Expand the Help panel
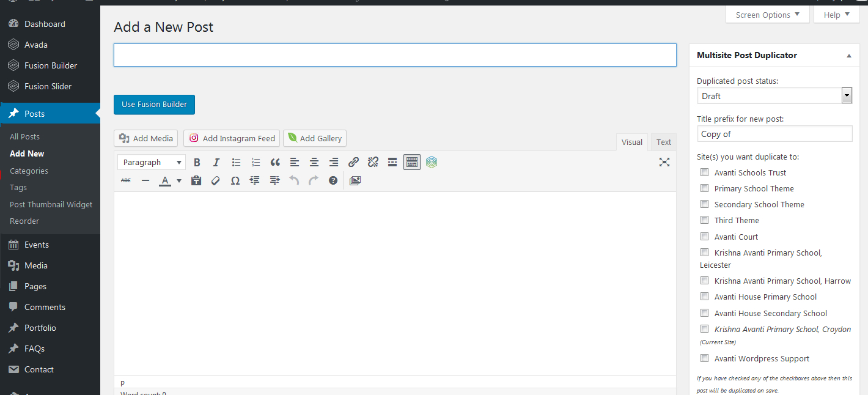The width and height of the screenshot is (868, 395). point(836,15)
